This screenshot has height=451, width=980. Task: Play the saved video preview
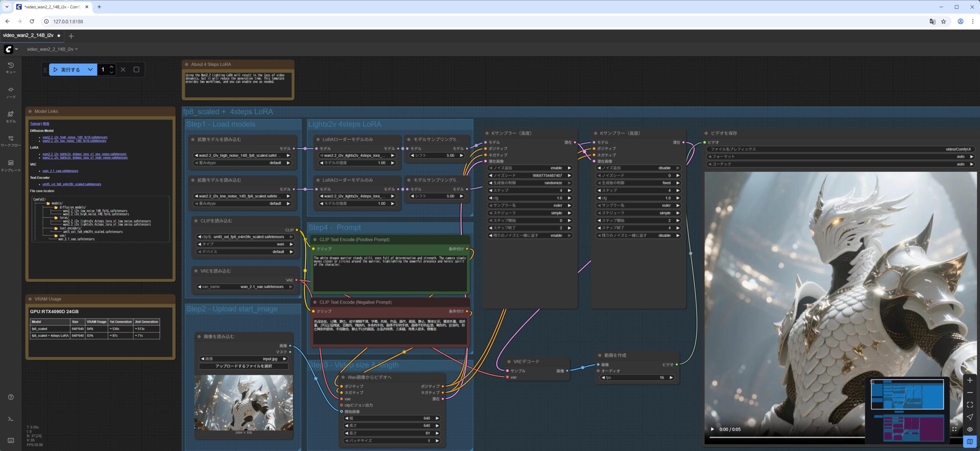[712, 429]
